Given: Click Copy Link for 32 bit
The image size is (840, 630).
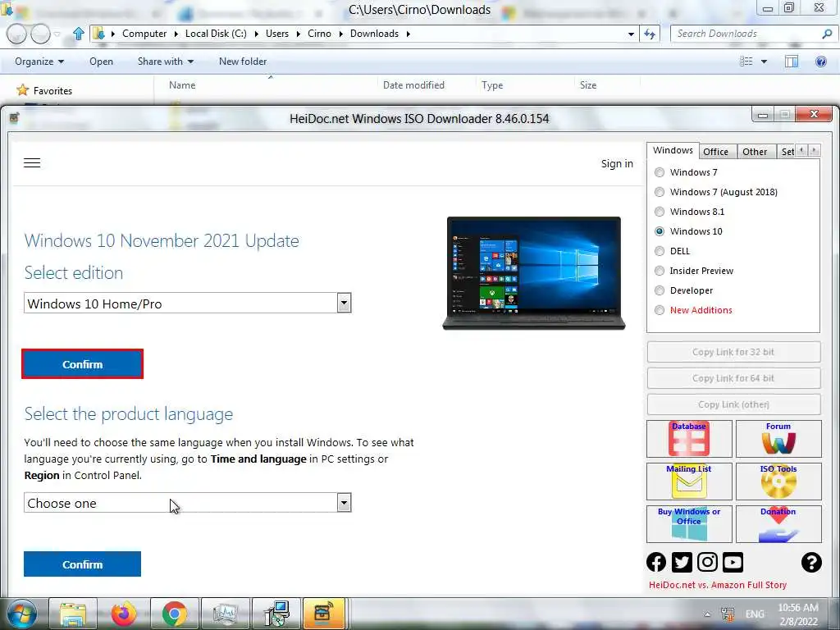Looking at the screenshot, I should [x=733, y=352].
